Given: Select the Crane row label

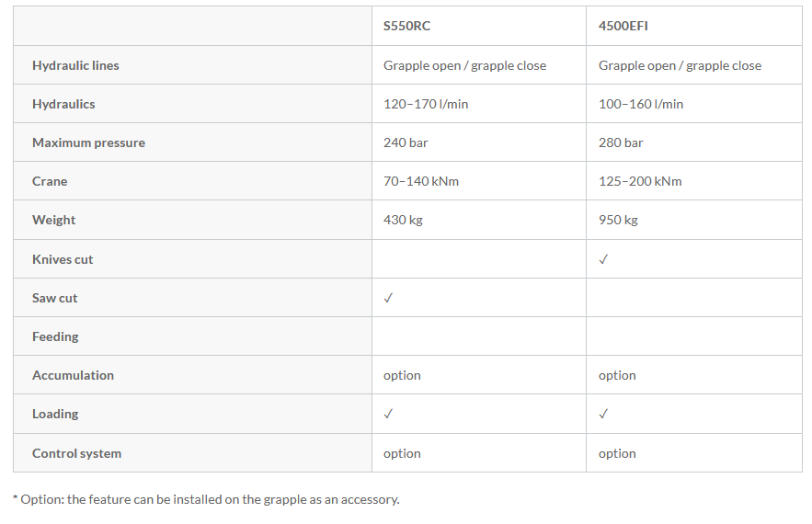Looking at the screenshot, I should pos(50,181).
